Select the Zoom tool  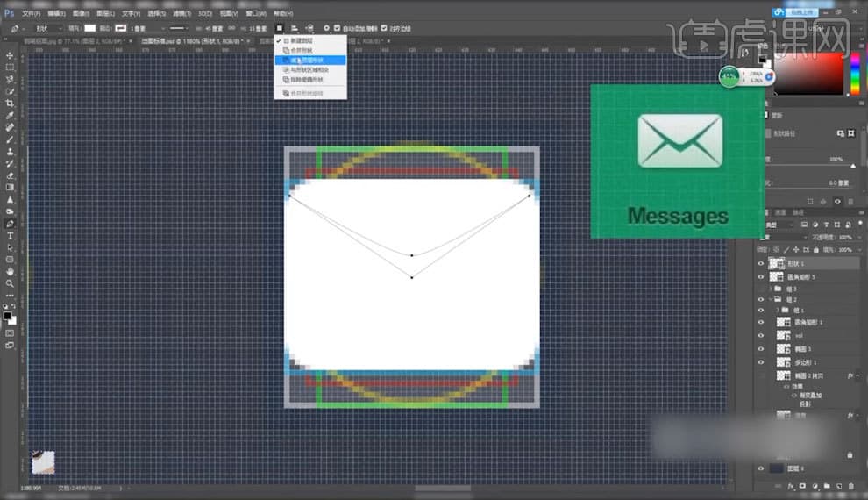[10, 283]
